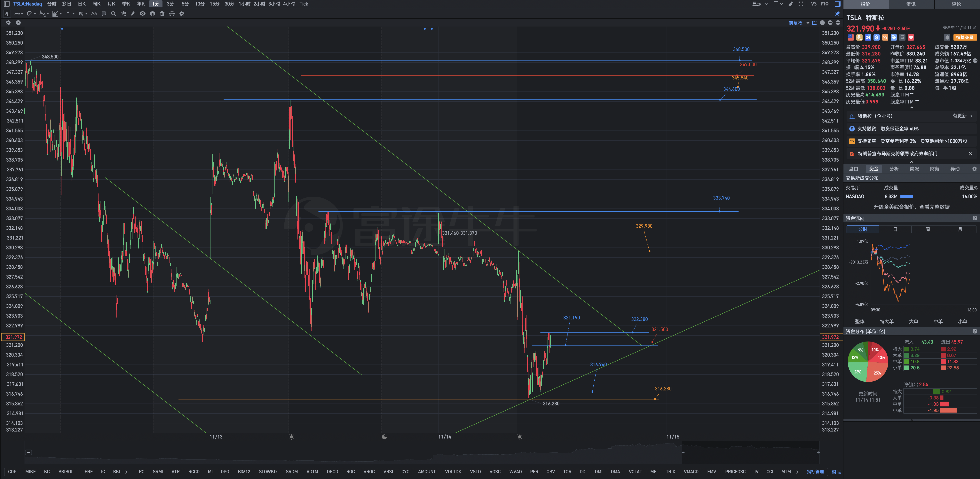Open the 显示 dropdown
This screenshot has height=479, width=980.
pyautogui.click(x=760, y=4)
